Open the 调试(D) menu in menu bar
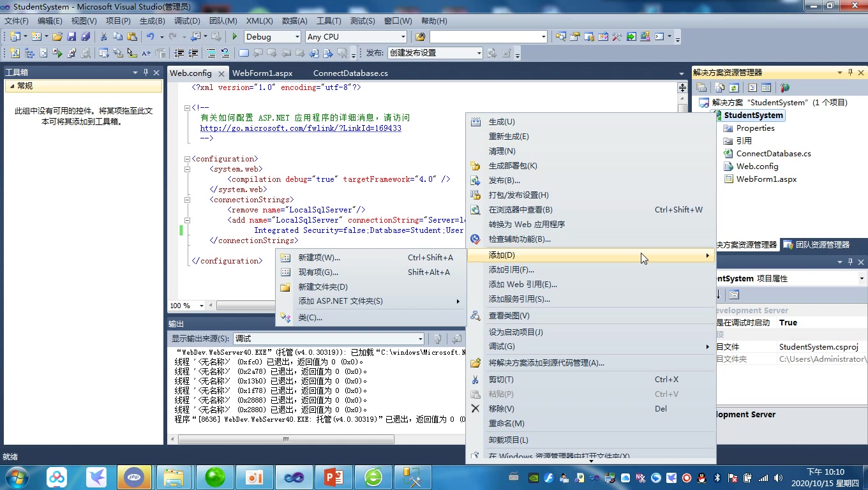This screenshot has width=868, height=490. coord(187,21)
